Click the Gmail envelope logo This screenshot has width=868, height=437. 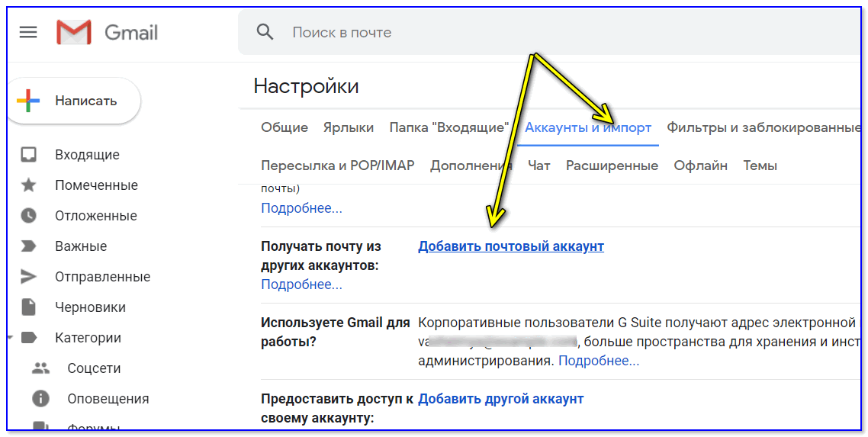click(x=74, y=33)
